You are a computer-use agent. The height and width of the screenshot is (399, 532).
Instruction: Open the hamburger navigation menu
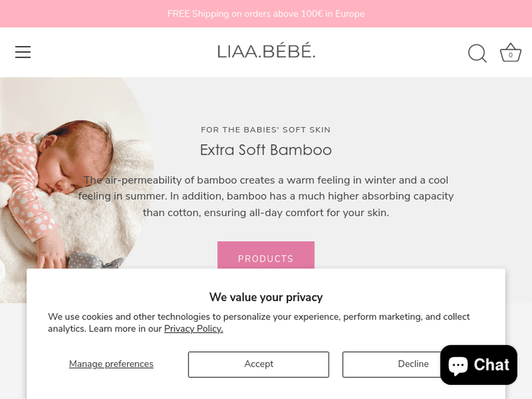23,52
